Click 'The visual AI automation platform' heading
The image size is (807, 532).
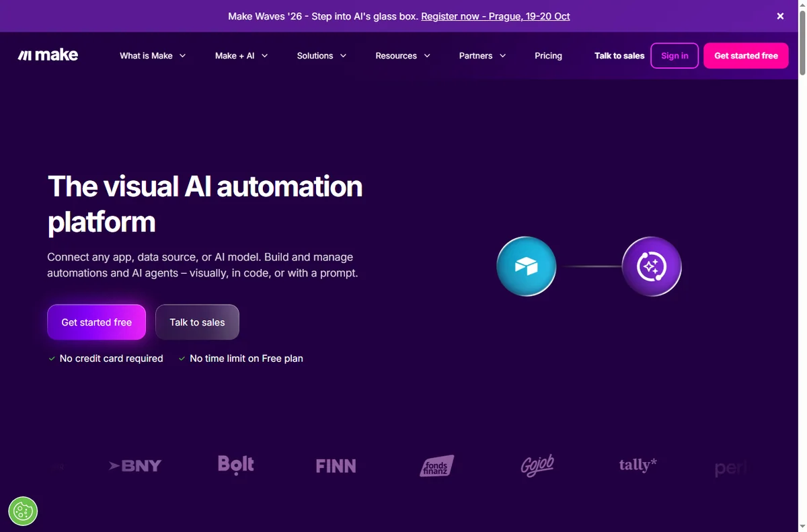pyautogui.click(x=205, y=204)
